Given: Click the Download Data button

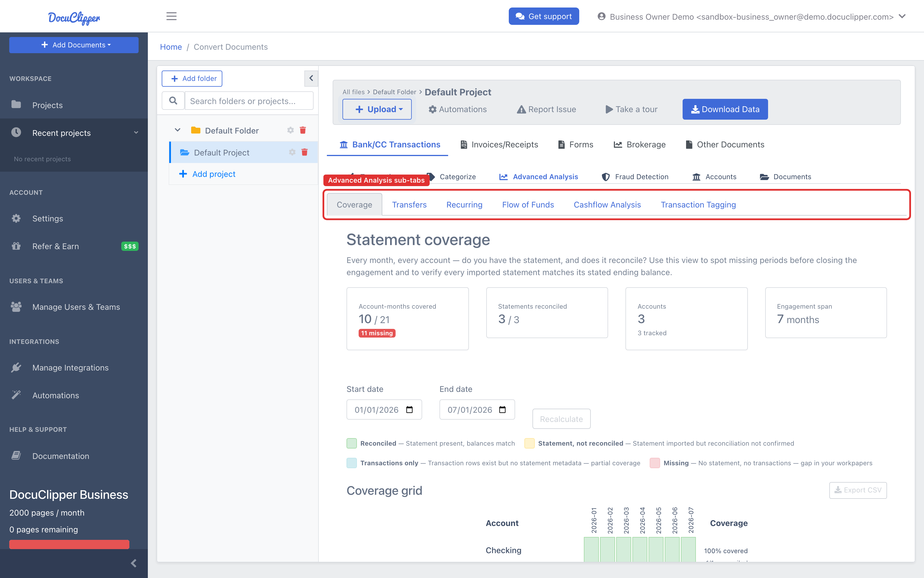Looking at the screenshot, I should [725, 109].
